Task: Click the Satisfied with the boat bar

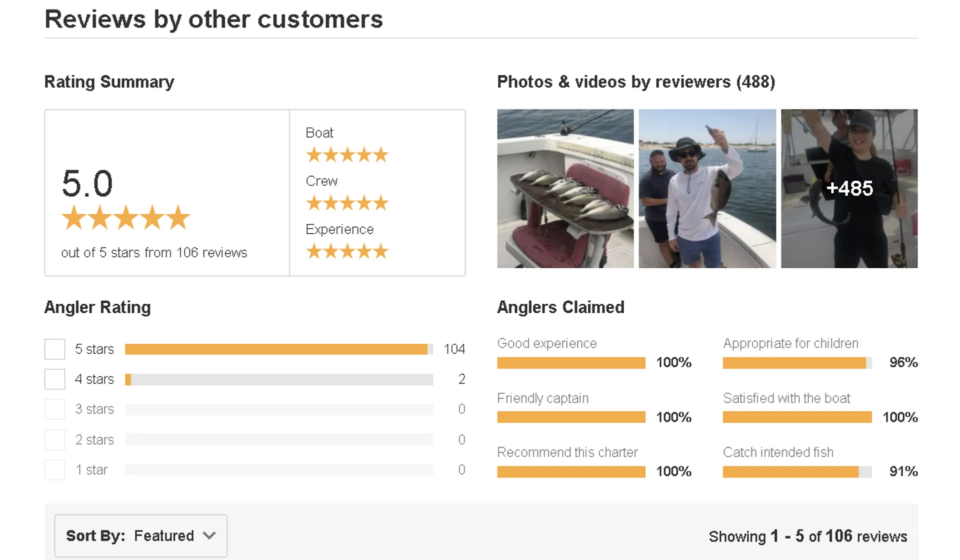Action: click(797, 417)
